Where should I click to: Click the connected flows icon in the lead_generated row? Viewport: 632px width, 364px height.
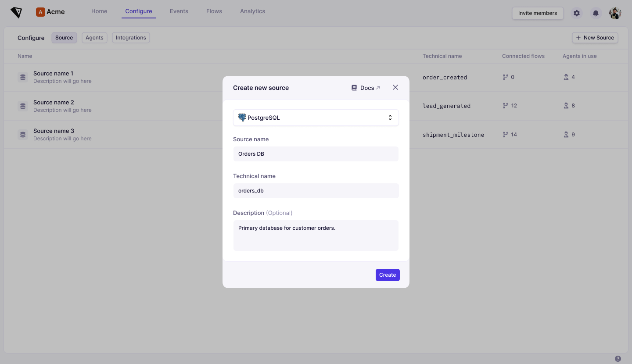[505, 106]
